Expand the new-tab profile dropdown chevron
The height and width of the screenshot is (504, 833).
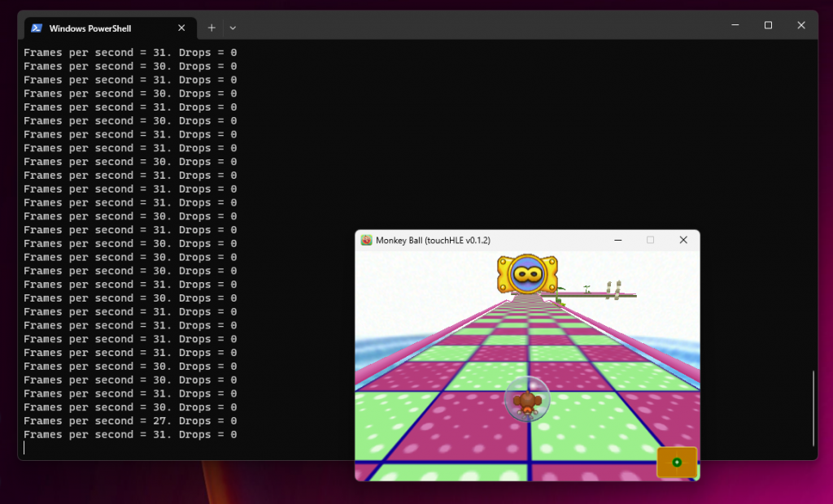coord(233,28)
